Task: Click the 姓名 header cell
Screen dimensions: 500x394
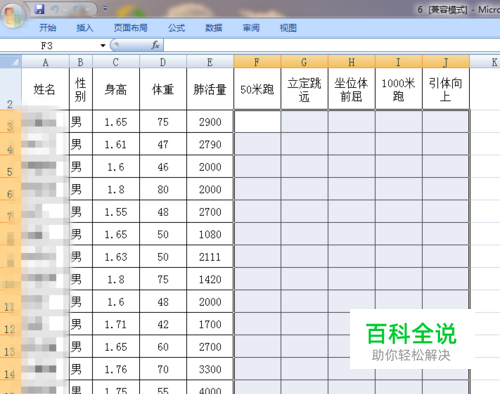Action: [45, 89]
